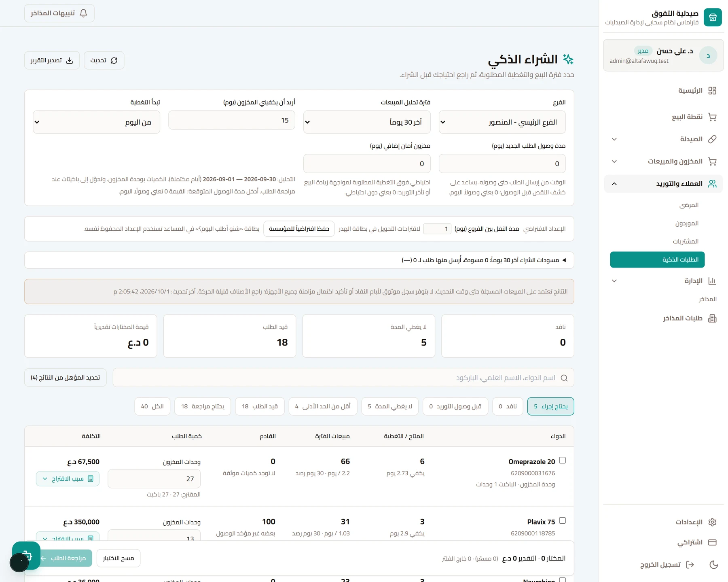The image size is (728, 582).
Task: Open the تبدأ التغطية dropdown
Action: click(x=96, y=122)
